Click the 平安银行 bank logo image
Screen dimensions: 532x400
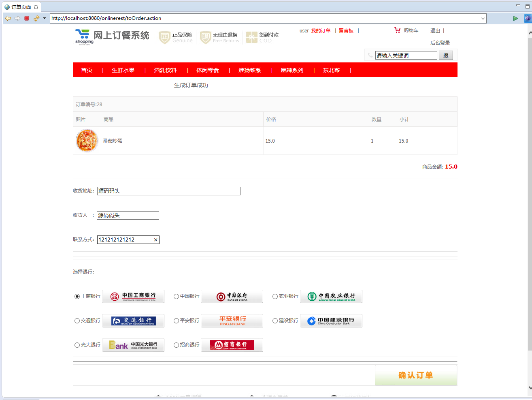[x=232, y=321]
